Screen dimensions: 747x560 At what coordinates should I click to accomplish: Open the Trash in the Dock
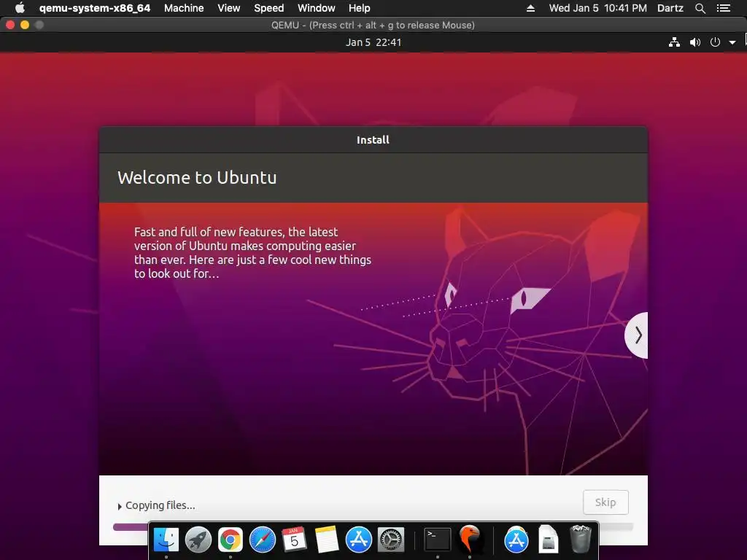(x=580, y=539)
